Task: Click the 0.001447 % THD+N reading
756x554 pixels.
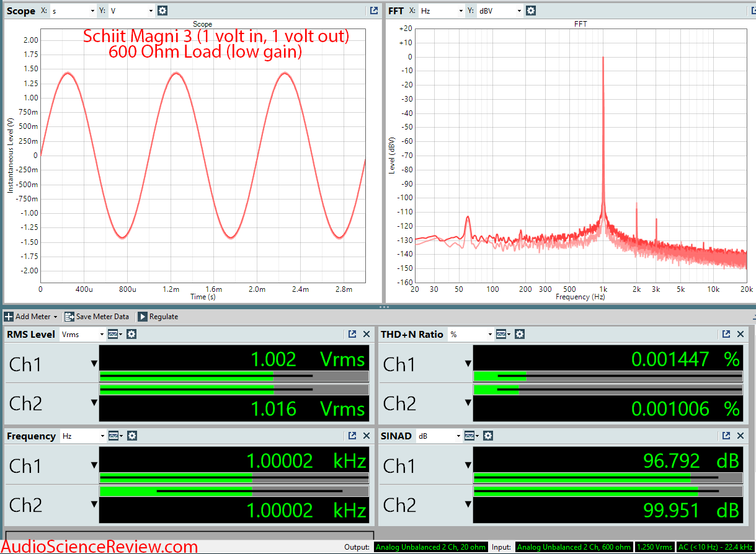Action: [686, 359]
